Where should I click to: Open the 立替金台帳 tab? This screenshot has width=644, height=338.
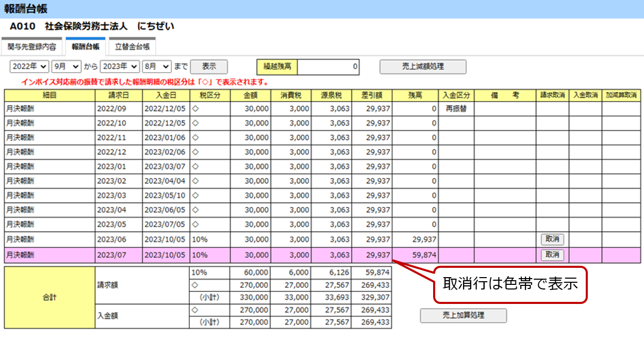(132, 47)
